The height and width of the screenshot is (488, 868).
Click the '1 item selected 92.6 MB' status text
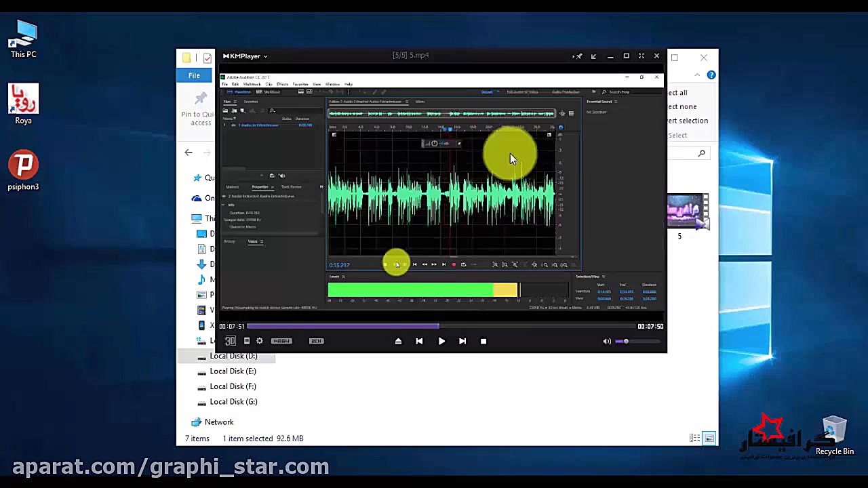(x=263, y=439)
